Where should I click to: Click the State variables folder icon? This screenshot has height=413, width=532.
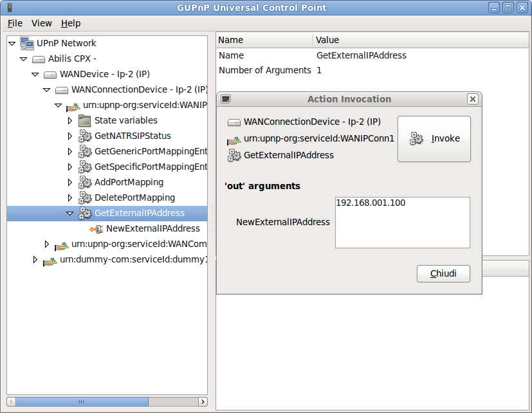[85, 120]
